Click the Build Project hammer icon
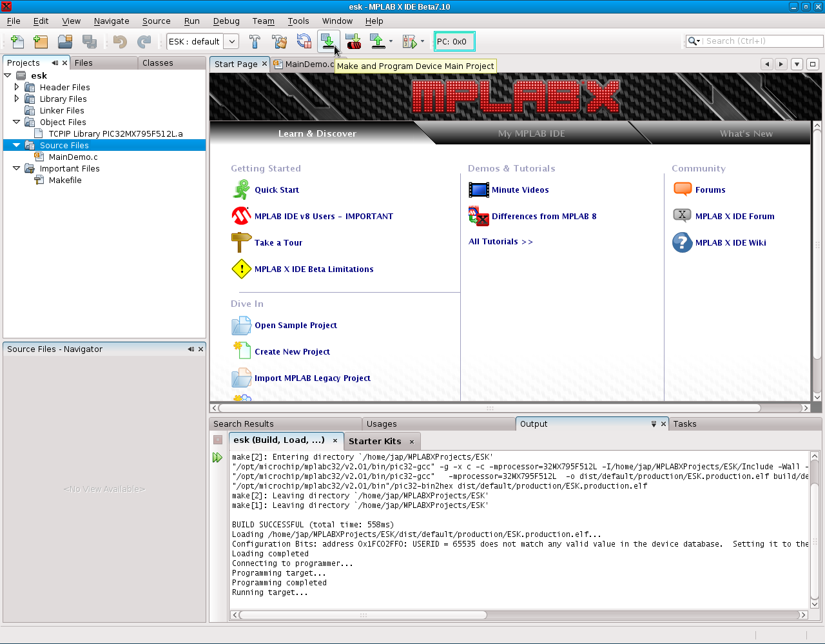Image resolution: width=825 pixels, height=644 pixels. 255,42
